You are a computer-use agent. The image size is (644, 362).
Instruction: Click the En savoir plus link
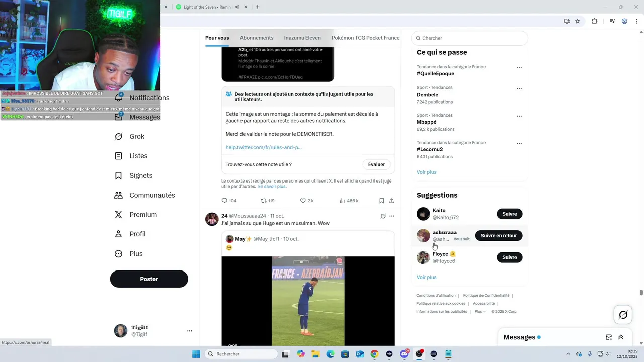point(272,186)
